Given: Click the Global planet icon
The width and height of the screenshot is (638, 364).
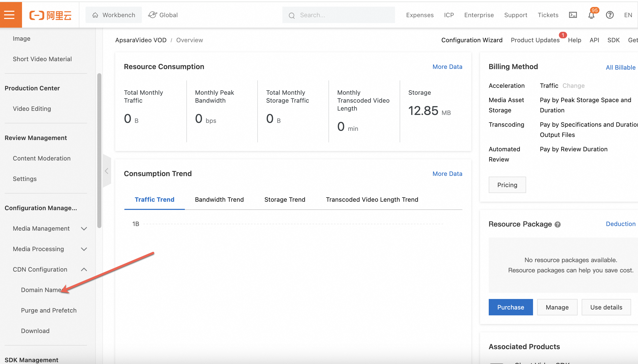Looking at the screenshot, I should click(x=153, y=15).
